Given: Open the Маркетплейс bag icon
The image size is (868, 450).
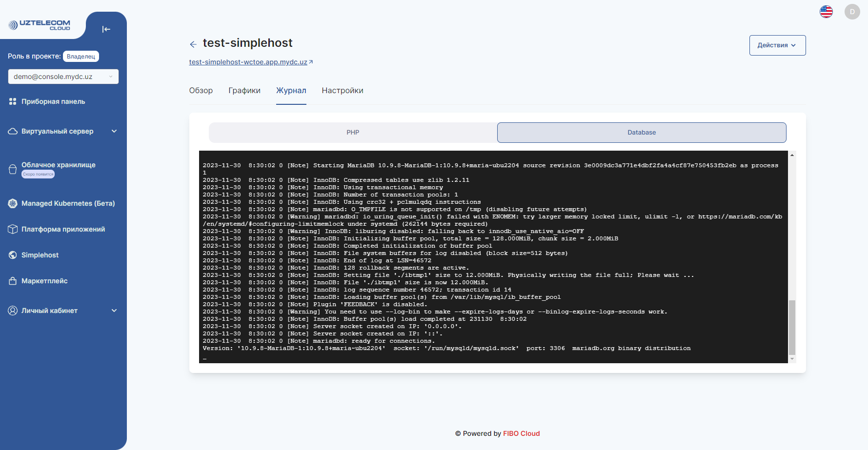Looking at the screenshot, I should click(x=12, y=280).
